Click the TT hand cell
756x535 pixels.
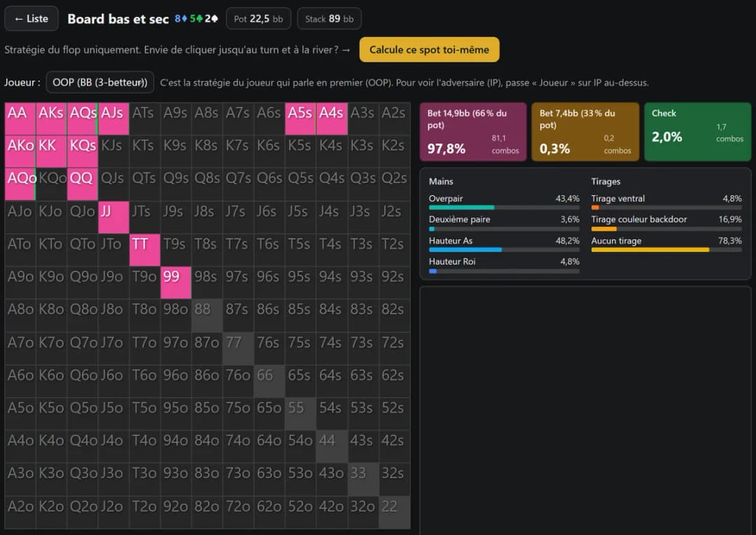[x=145, y=250]
